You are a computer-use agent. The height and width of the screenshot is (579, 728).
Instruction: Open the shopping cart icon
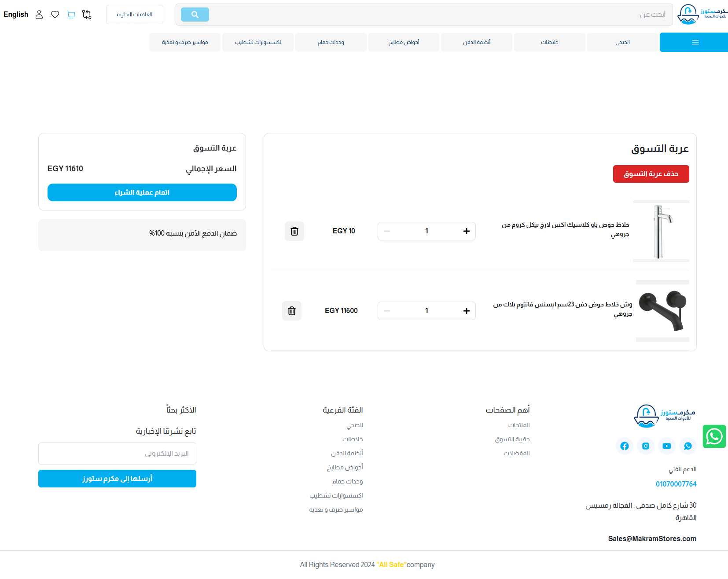(x=71, y=15)
